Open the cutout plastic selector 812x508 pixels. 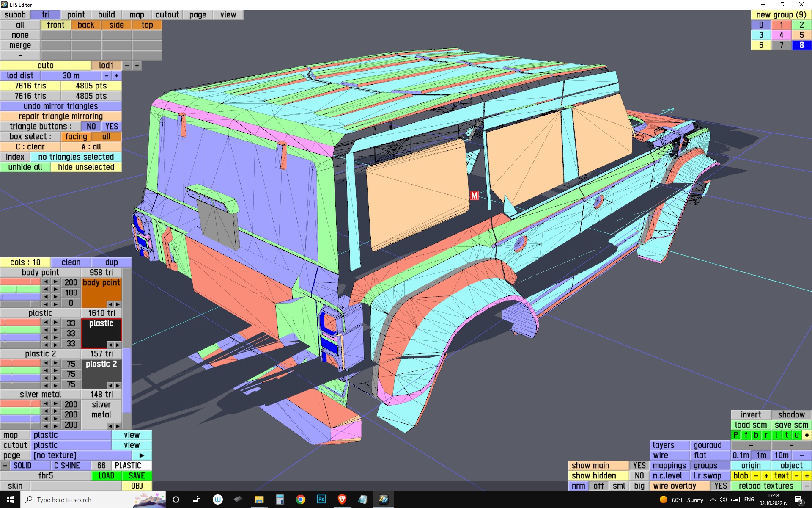click(x=71, y=445)
